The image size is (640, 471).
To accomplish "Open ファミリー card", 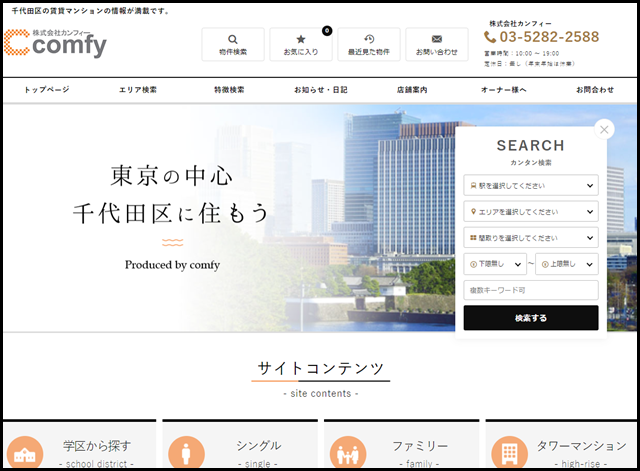I will [x=402, y=444].
